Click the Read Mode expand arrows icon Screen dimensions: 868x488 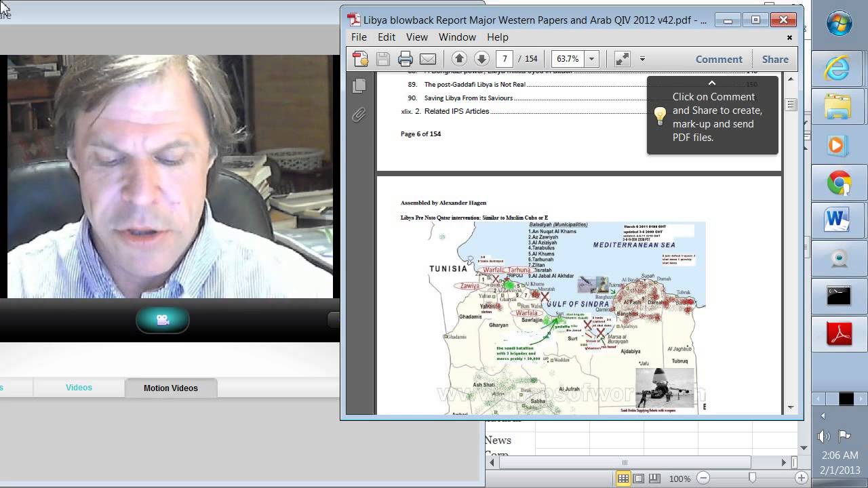tap(622, 59)
